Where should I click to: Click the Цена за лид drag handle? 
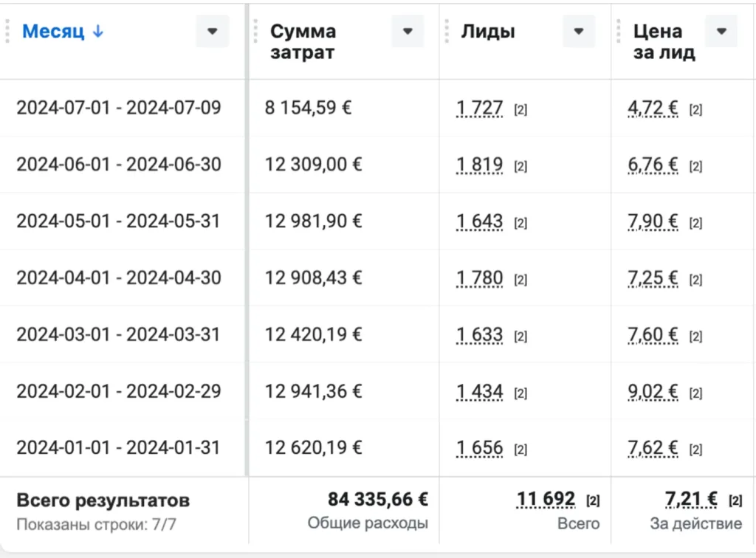(619, 31)
